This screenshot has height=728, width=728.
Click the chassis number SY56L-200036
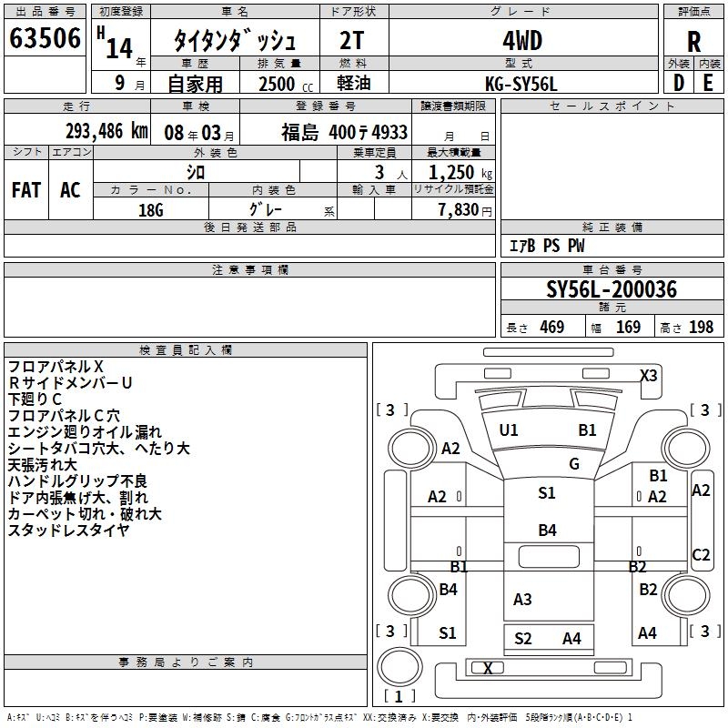611,290
